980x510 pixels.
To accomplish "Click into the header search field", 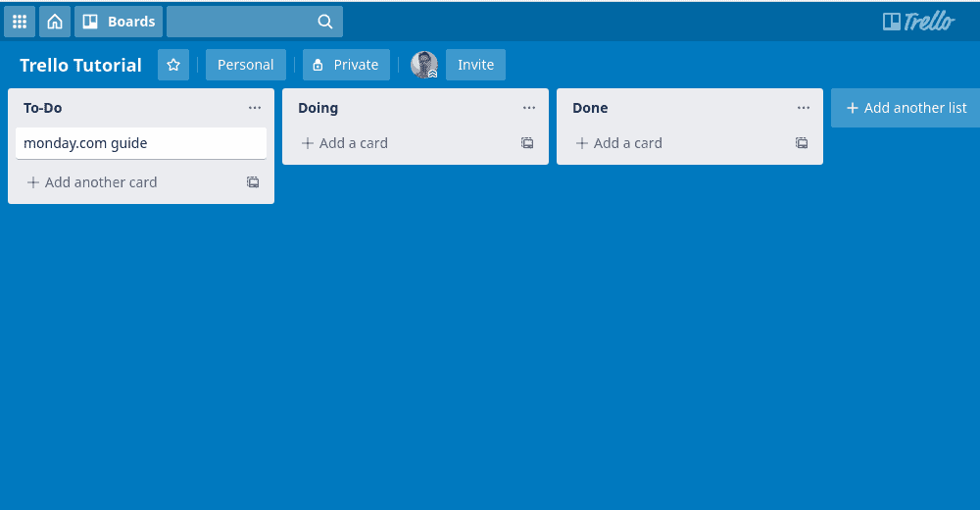I will point(255,22).
